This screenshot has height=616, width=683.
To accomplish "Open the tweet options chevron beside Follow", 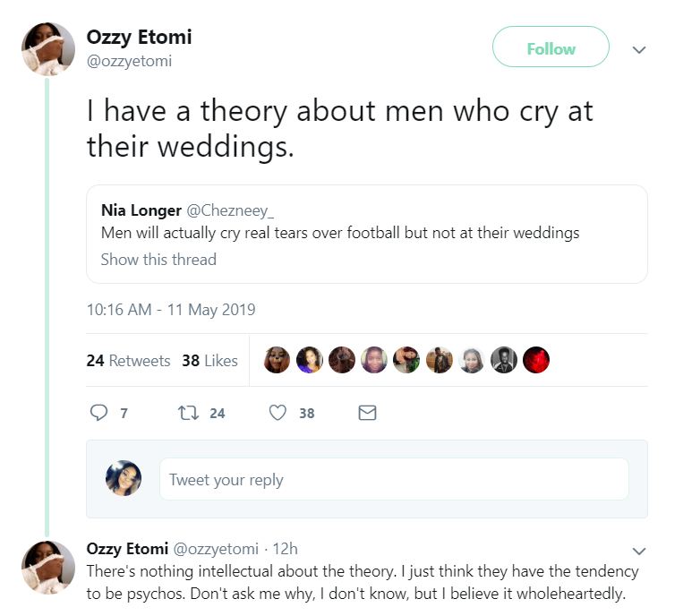I will coord(639,50).
